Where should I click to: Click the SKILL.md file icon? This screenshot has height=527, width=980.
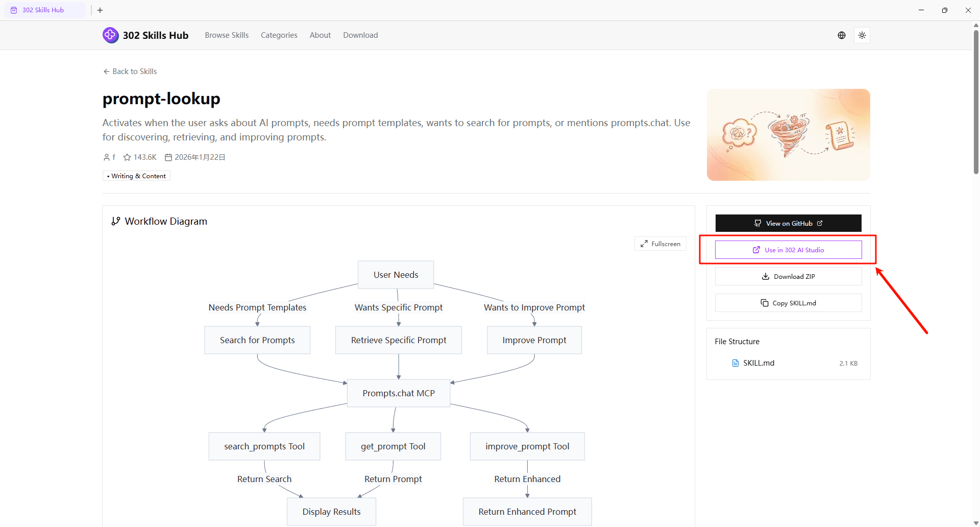click(736, 363)
